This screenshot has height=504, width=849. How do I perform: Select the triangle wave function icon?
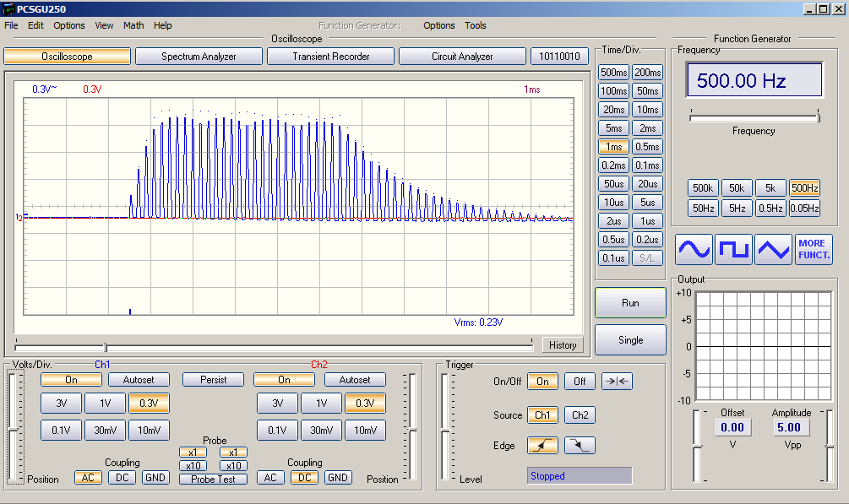774,250
